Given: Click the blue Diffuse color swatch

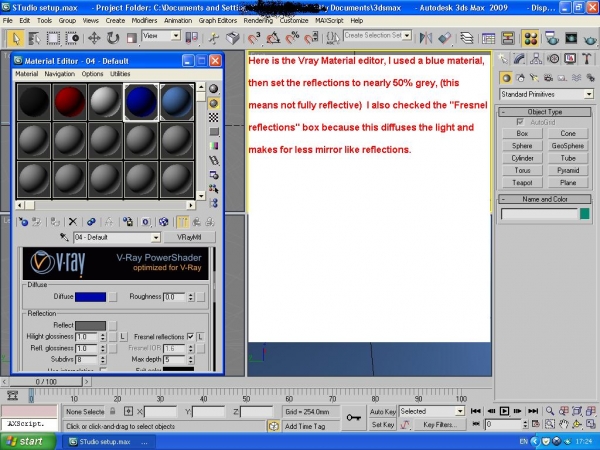Looking at the screenshot, I should tap(90, 297).
